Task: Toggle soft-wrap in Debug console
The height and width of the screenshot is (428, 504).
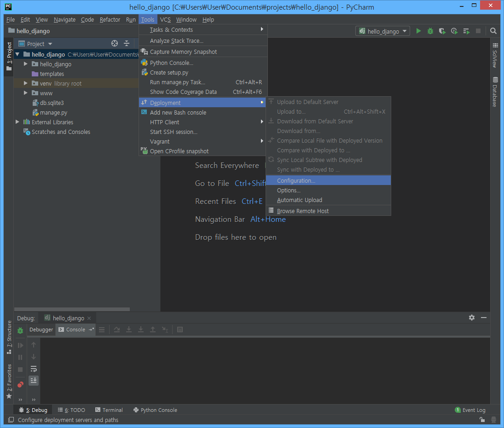Action: (x=34, y=369)
